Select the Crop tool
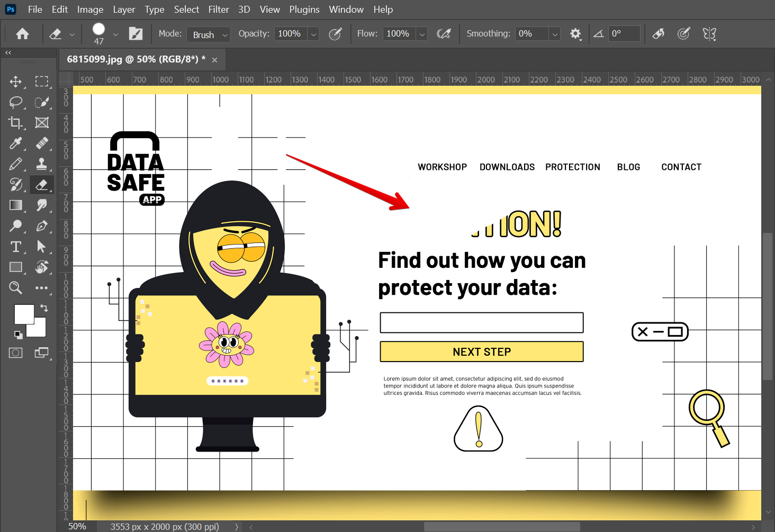 coord(15,123)
